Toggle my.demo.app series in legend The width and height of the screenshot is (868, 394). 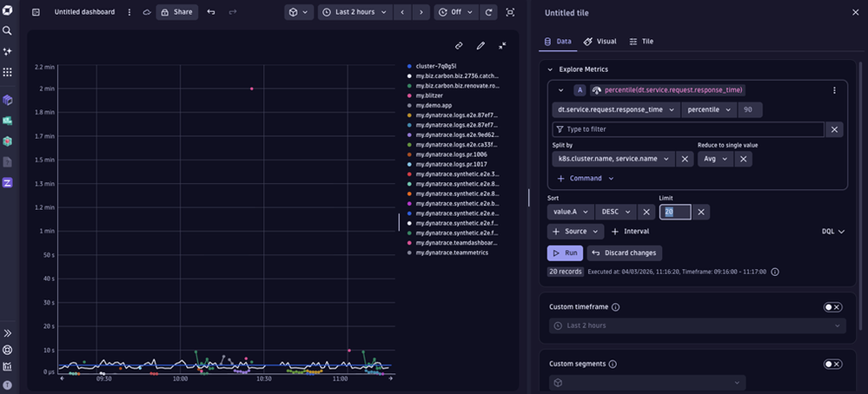point(427,106)
